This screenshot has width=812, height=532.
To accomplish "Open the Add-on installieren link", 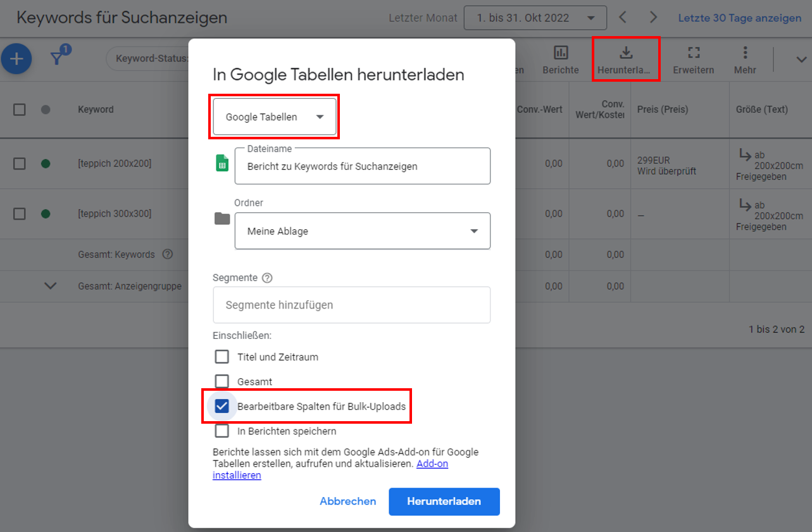I will click(x=237, y=475).
